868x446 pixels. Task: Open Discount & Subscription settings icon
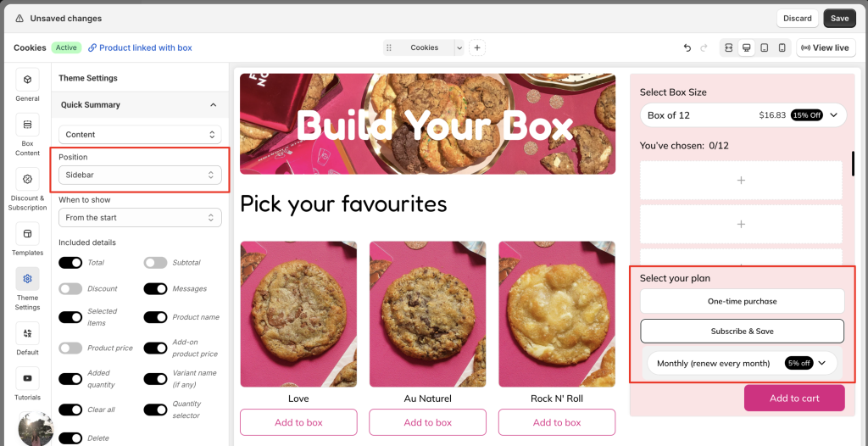(27, 179)
